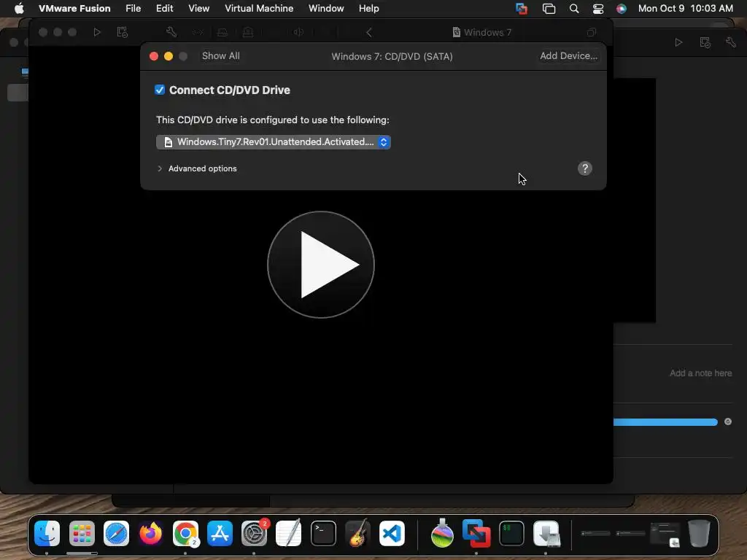The image size is (747, 560).
Task: Open the Trash from the Dock
Action: [699, 533]
